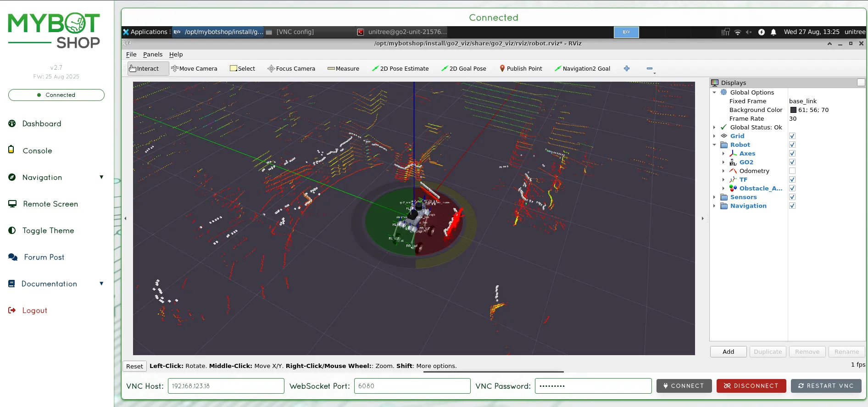Uncheck the Grid display checkbox
Viewport: 868px width, 407px height.
pyautogui.click(x=792, y=136)
